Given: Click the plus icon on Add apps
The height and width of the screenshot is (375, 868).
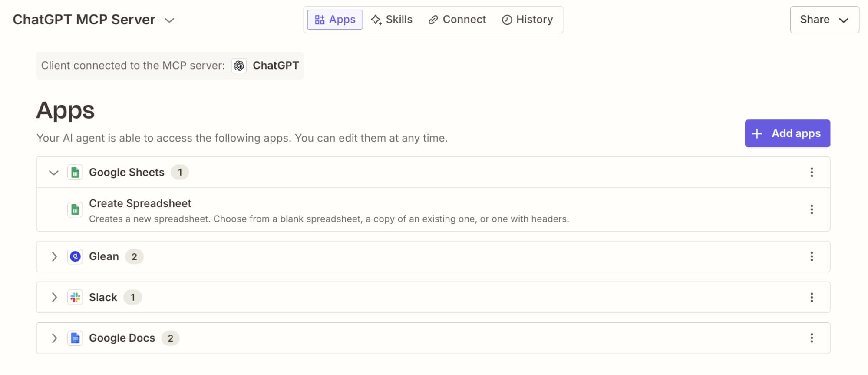Looking at the screenshot, I should pos(757,134).
